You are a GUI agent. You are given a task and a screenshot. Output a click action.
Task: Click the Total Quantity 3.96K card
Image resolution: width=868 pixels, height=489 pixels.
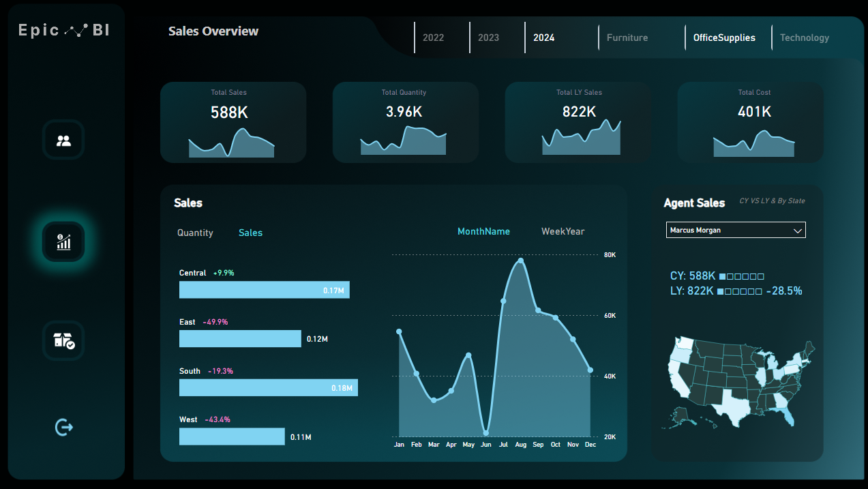[x=405, y=122]
